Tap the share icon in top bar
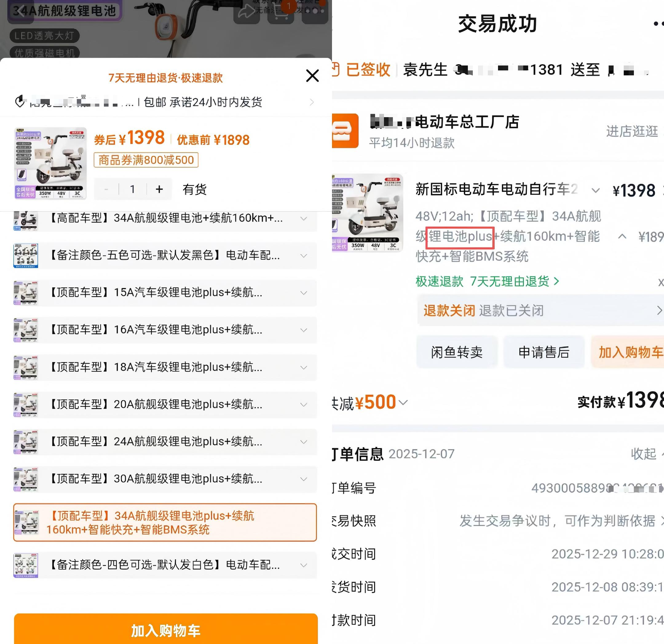The width and height of the screenshot is (664, 644). coord(246,12)
